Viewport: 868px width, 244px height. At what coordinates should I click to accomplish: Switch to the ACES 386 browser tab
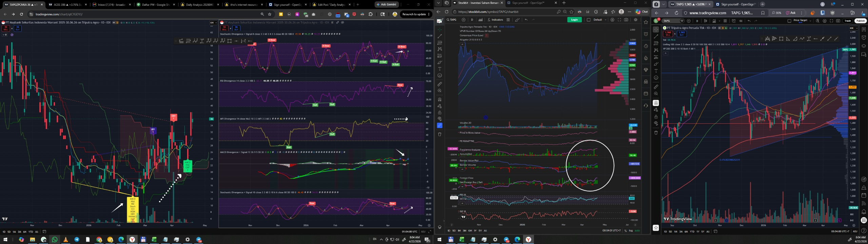coord(64,5)
